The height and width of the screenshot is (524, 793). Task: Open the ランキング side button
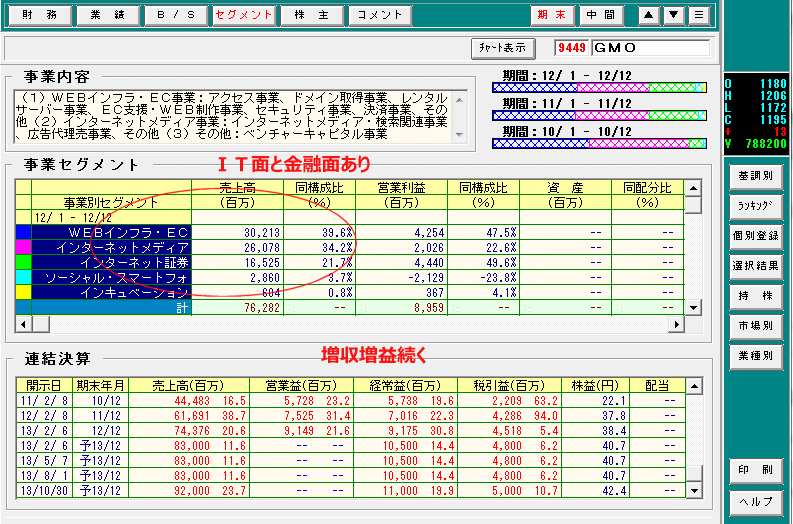[756, 206]
